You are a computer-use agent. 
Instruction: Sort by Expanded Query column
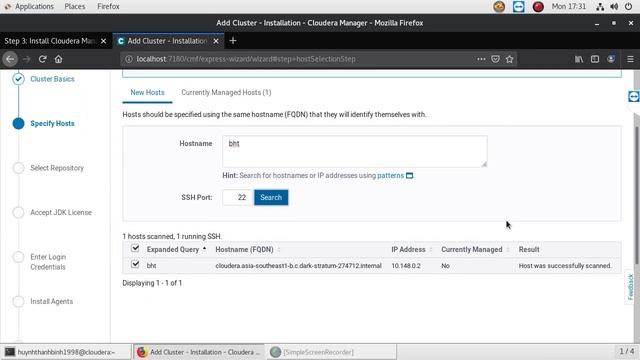point(176,249)
